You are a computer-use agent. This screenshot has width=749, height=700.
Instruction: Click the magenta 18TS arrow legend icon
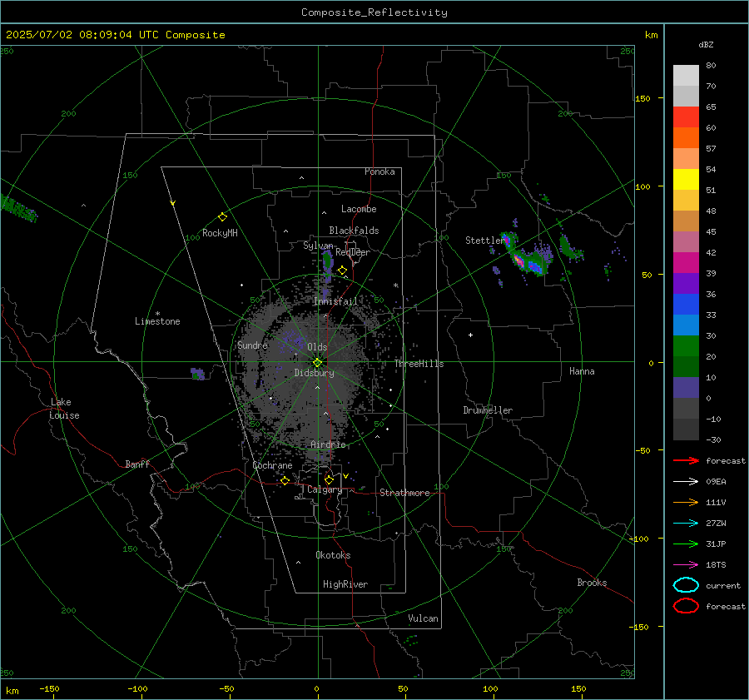(686, 565)
